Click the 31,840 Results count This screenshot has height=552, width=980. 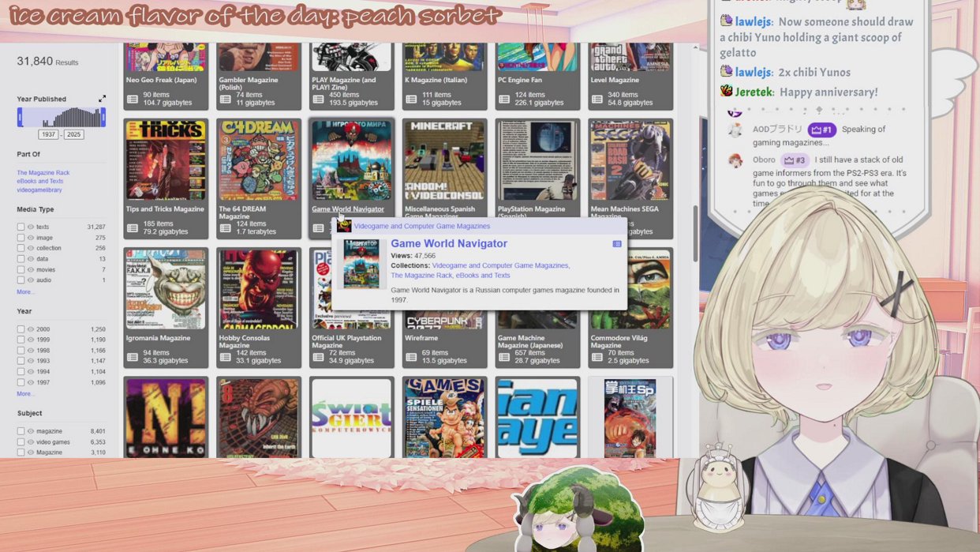47,62
